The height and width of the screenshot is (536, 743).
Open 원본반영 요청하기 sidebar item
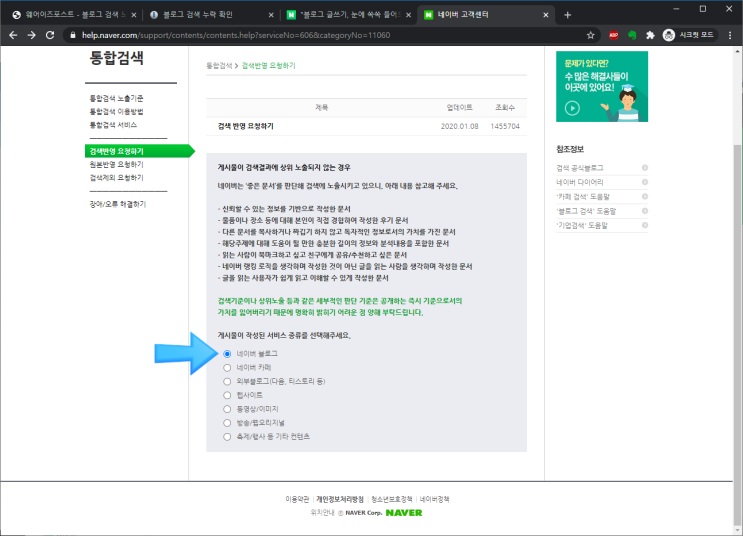point(117,164)
